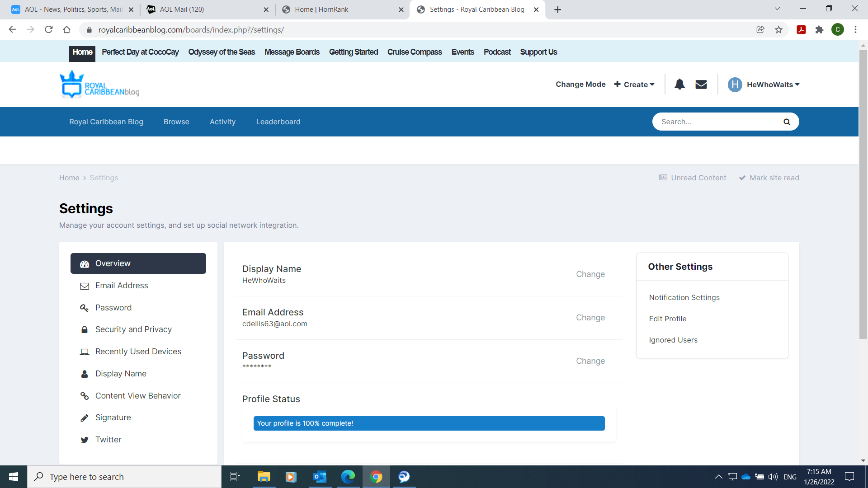Click the Royal Caribbean Blog logo
Screen dimensions: 868x488
click(x=99, y=84)
